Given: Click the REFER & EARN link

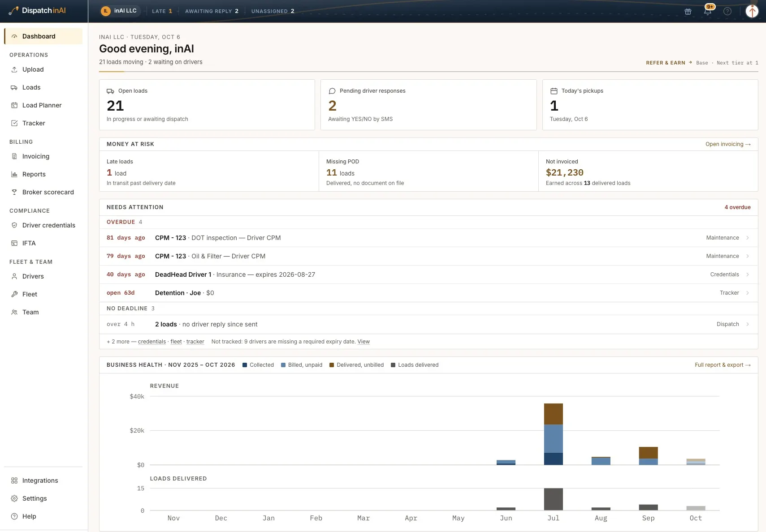Looking at the screenshot, I should click(x=669, y=63).
